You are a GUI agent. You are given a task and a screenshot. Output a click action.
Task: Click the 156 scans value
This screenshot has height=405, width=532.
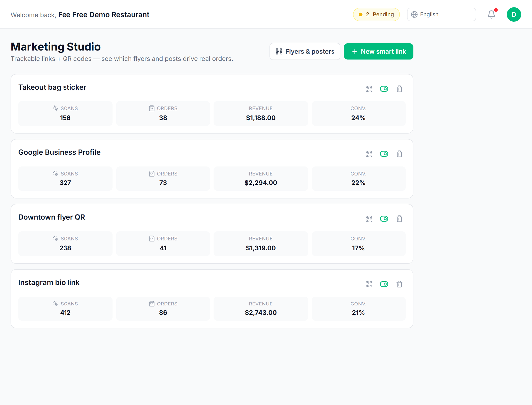point(65,118)
